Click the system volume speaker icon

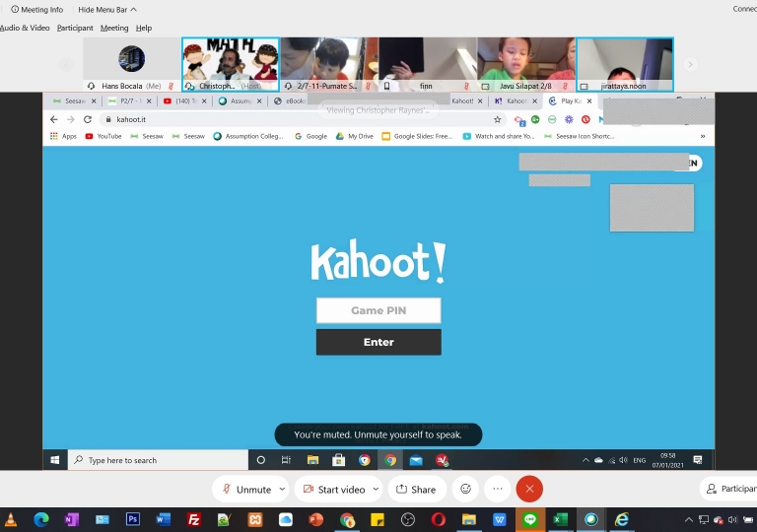pos(733,520)
